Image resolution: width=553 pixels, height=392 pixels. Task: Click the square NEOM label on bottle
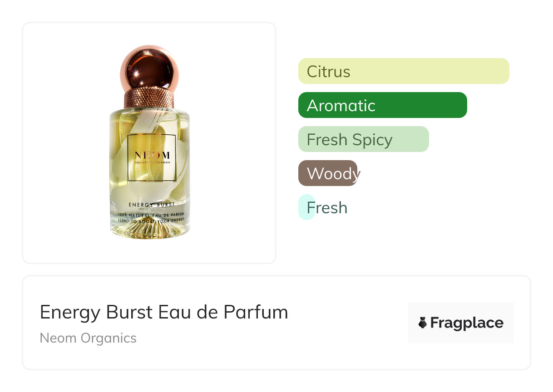(x=152, y=158)
